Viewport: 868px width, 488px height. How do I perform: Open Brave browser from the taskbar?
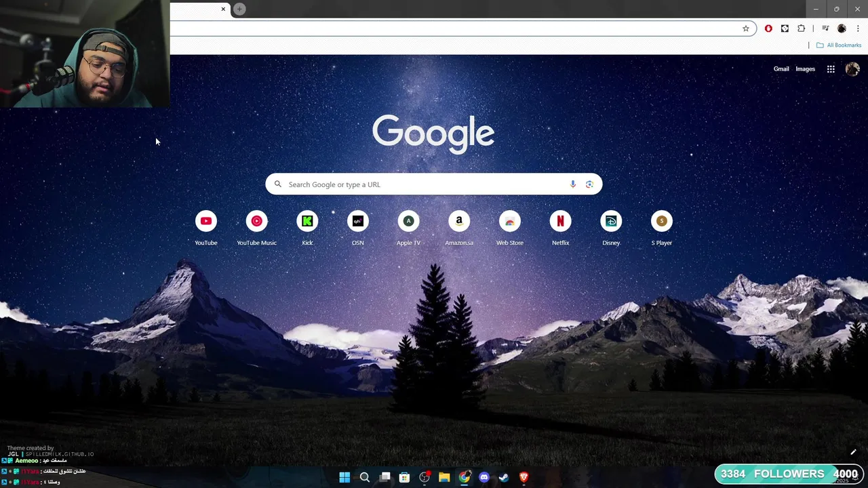[524, 477]
